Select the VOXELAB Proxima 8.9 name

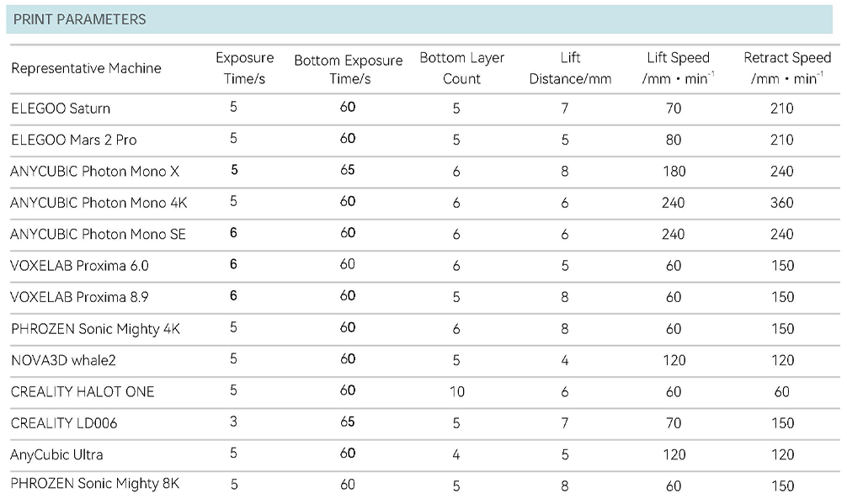pyautogui.click(x=79, y=297)
